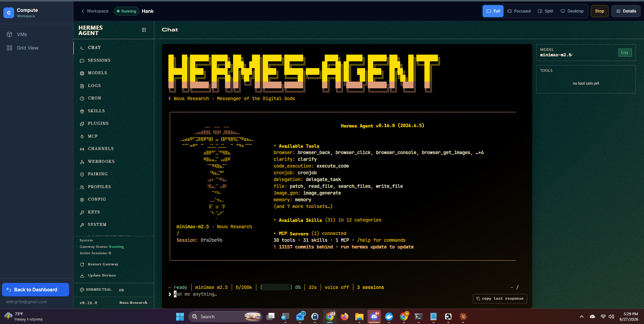Click the WEBHOOKS icon
Image resolution: width=644 pixels, height=324 pixels.
82,162
